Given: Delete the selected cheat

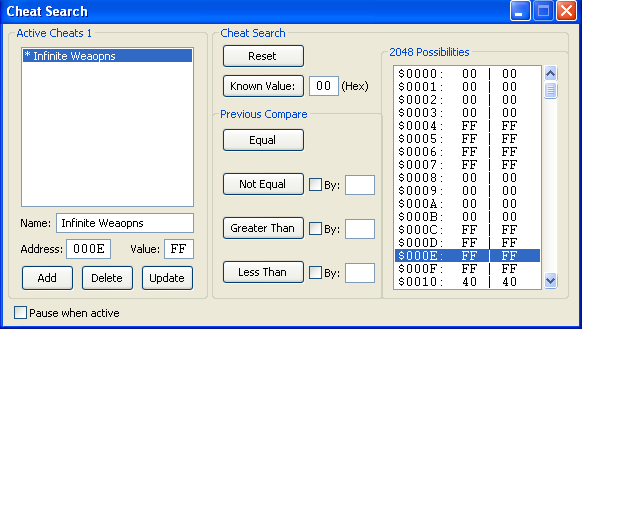Looking at the screenshot, I should 107,278.
